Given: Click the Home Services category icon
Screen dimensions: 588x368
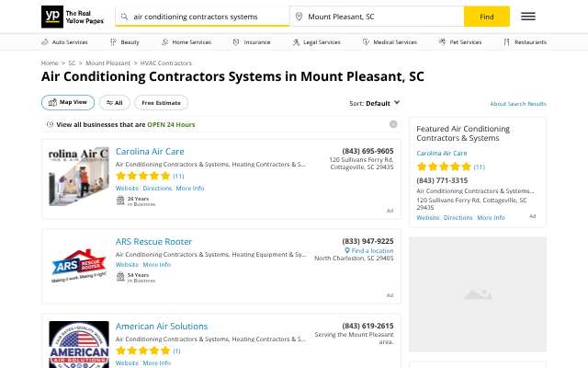Looking at the screenshot, I should (165, 42).
